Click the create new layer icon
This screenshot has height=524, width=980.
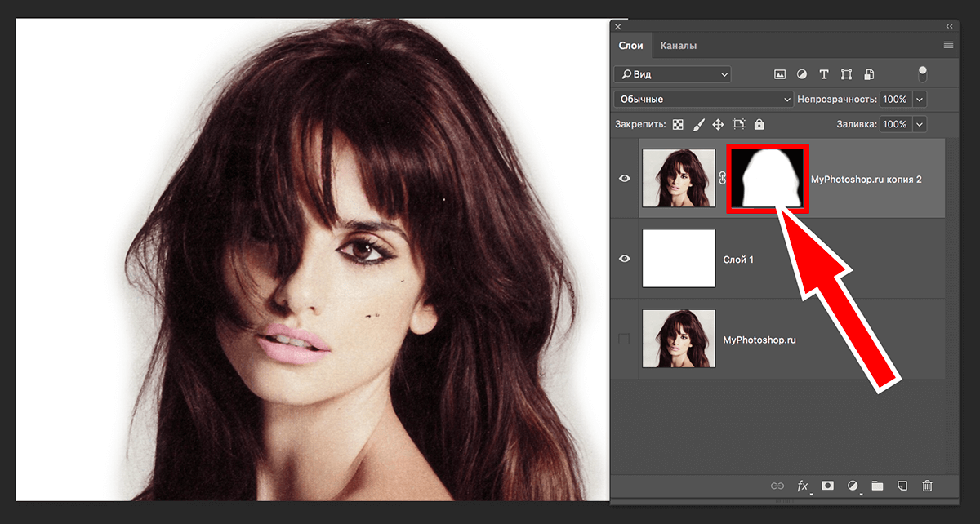click(x=902, y=486)
